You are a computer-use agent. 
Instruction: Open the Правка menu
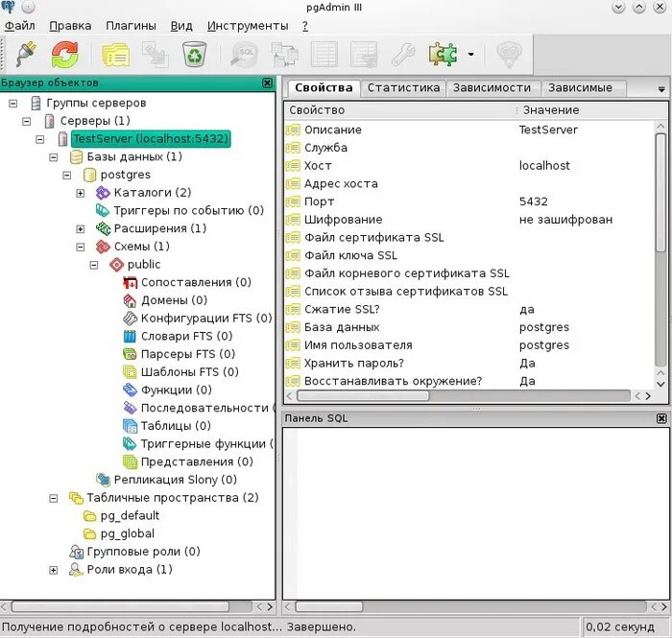pyautogui.click(x=70, y=26)
